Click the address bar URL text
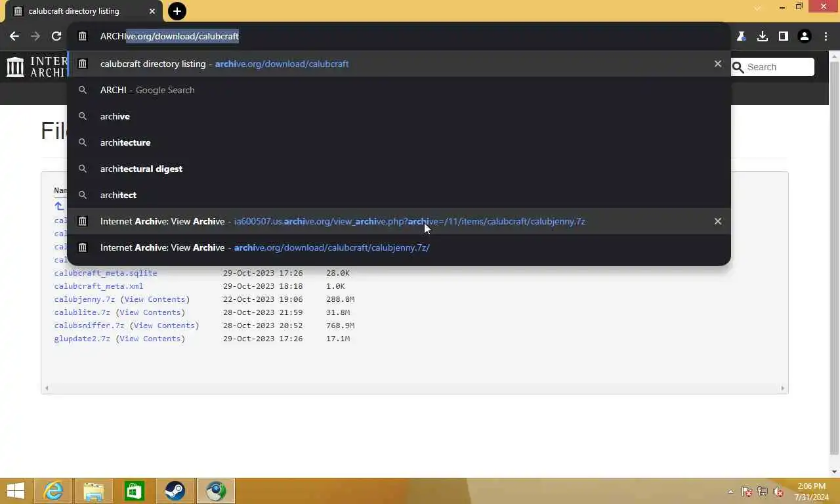The height and width of the screenshot is (504, 840). (169, 36)
